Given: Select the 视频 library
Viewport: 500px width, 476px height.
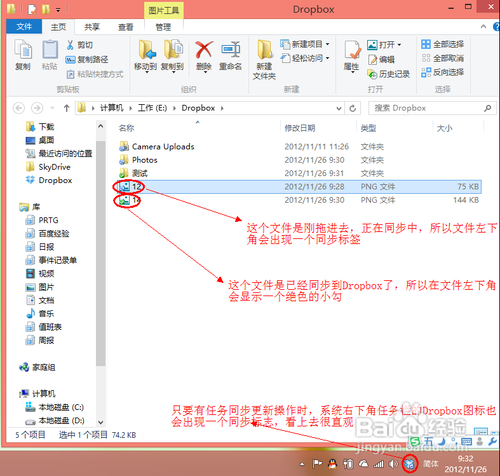Looking at the screenshot, I should [x=40, y=273].
